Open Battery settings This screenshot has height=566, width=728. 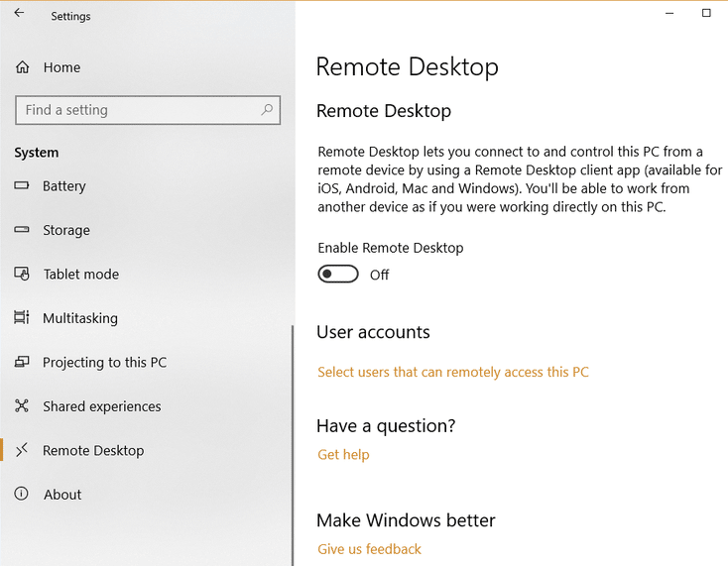64,186
